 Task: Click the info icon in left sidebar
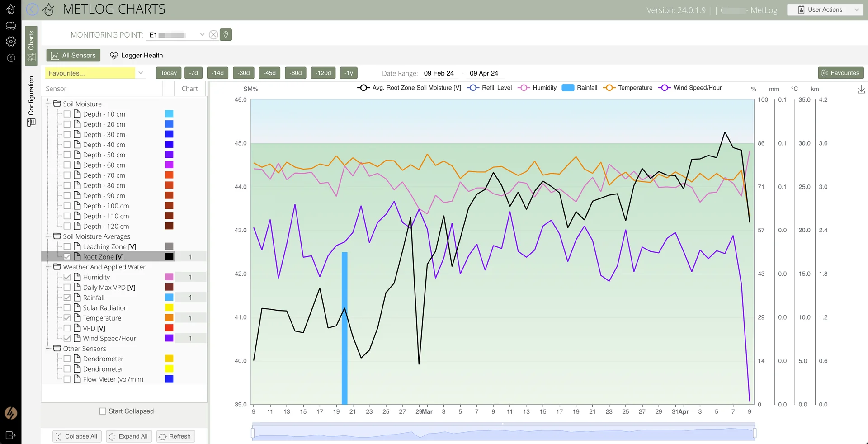click(11, 58)
